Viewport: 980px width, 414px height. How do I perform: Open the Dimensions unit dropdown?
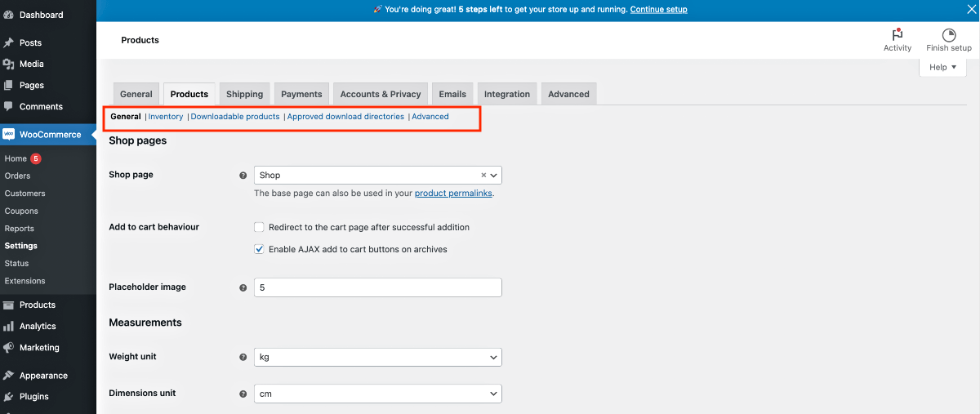coord(377,394)
